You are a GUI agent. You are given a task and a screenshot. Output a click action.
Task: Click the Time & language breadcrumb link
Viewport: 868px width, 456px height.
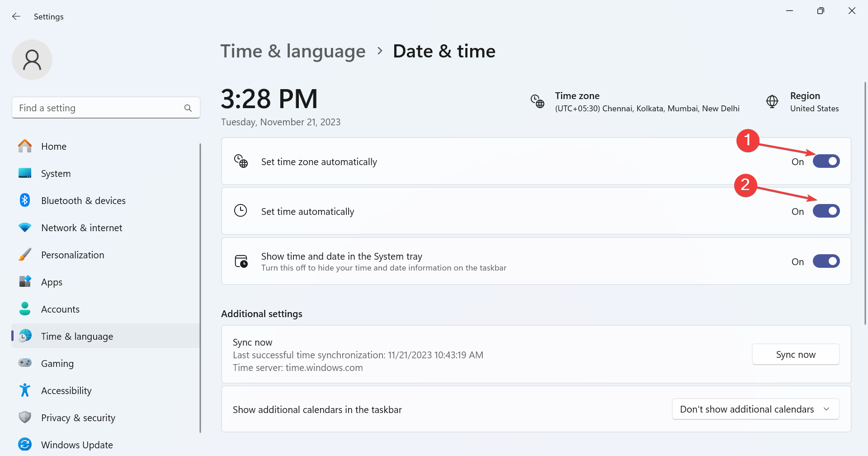[293, 51]
